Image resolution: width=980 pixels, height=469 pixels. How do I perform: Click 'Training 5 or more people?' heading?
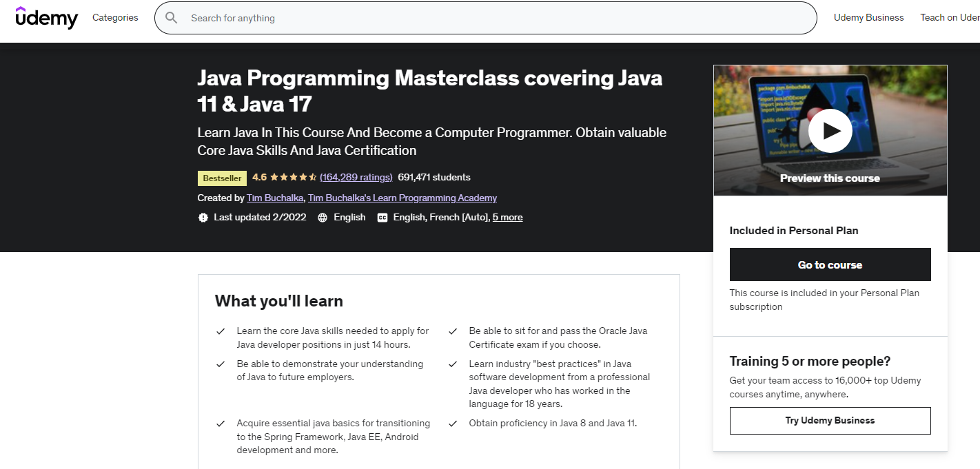[x=810, y=361]
